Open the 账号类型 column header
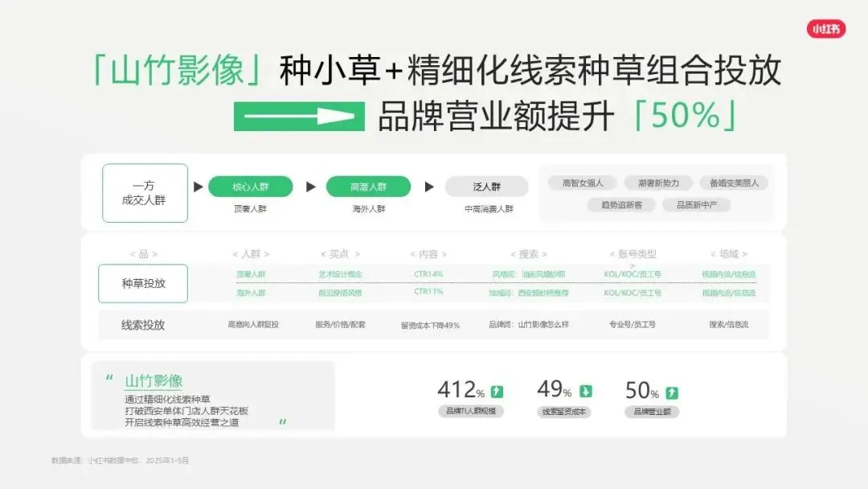 [633, 253]
